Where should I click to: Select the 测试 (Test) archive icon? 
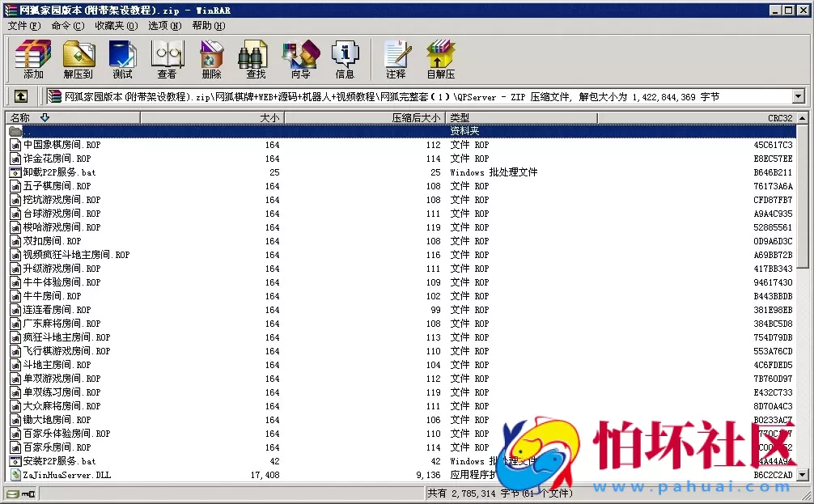[x=122, y=58]
